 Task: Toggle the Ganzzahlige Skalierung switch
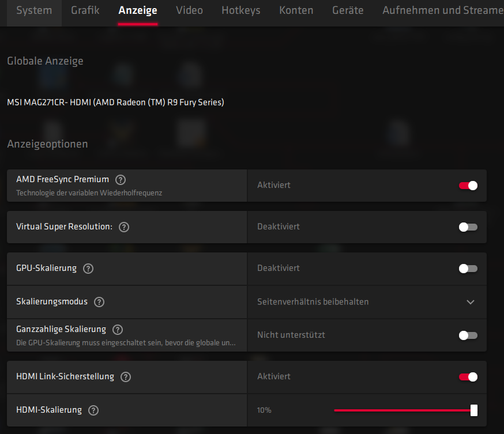pyautogui.click(x=468, y=335)
